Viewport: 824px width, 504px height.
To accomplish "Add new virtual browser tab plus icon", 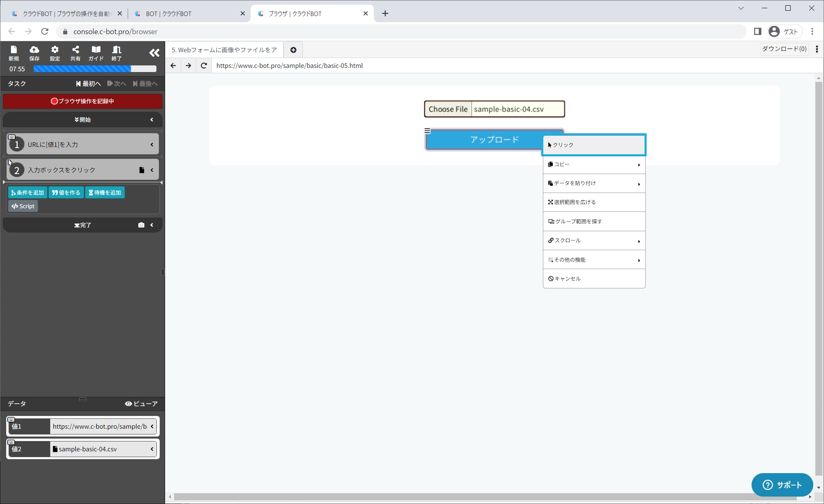I will click(293, 50).
